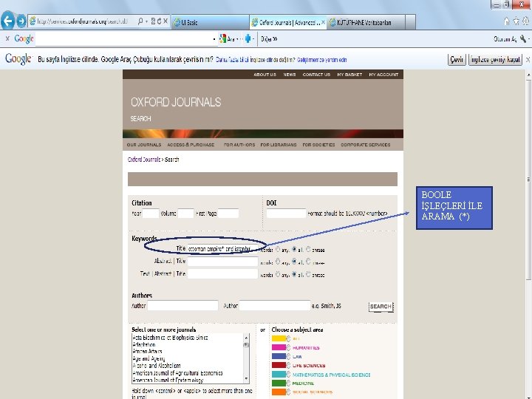Select 'all' radio in Title row
The height and width of the screenshot is (399, 532).
(x=294, y=249)
